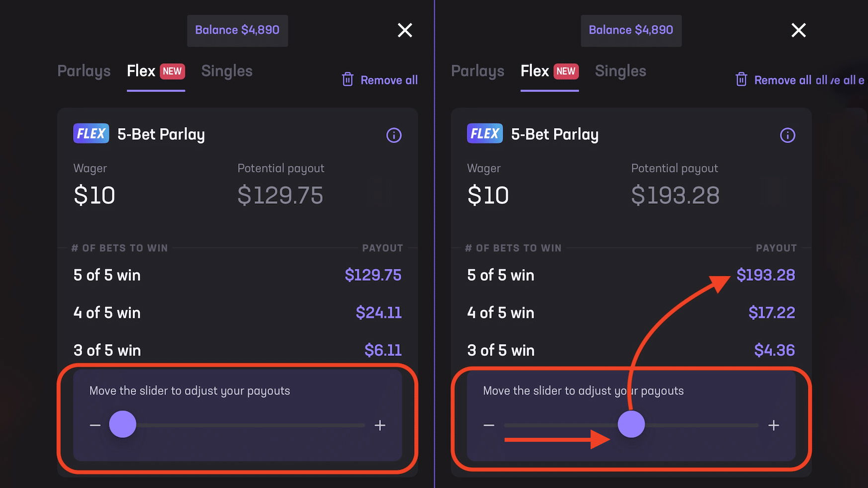Edit the $10 wager in left panel
Screen dimensions: 868x488
[94, 195]
